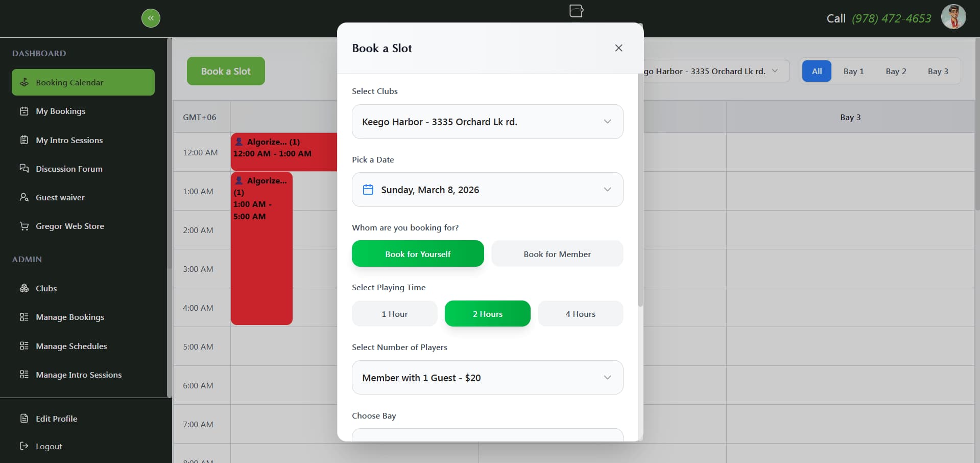The width and height of the screenshot is (980, 463).
Task: Switch to the Bay 2 tab
Action: click(896, 71)
